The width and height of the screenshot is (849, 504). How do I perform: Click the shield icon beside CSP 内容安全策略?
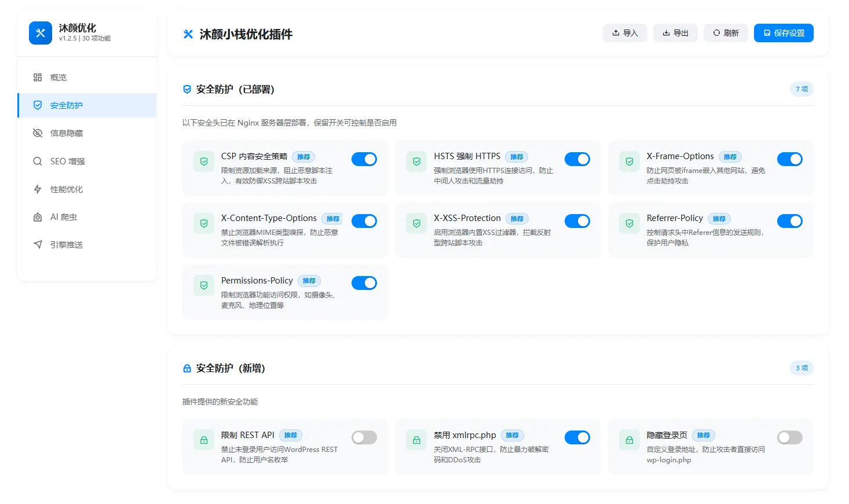[x=204, y=162]
